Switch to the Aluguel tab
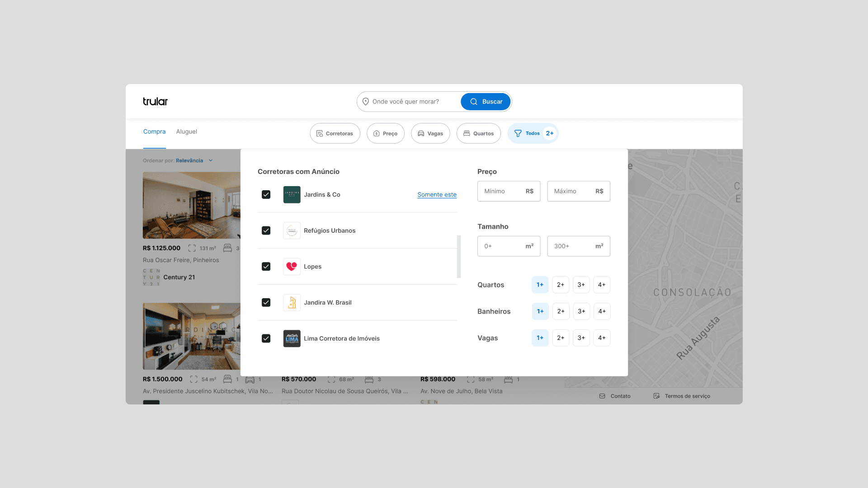868x488 pixels. coord(186,132)
